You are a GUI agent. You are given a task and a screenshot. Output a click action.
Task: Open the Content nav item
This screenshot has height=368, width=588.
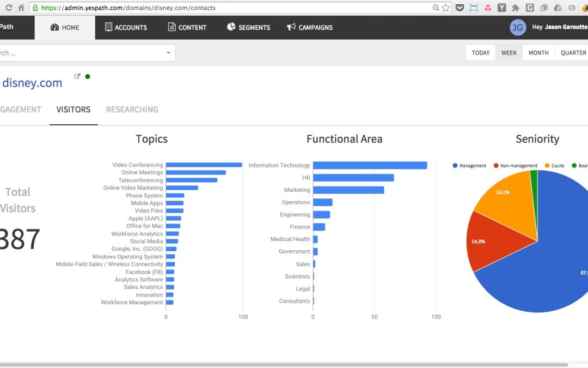point(187,27)
